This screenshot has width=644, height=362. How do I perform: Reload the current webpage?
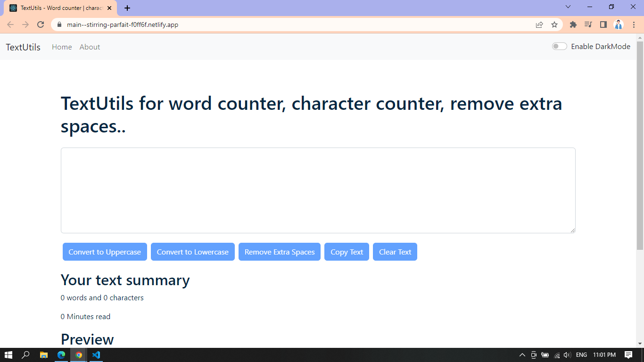point(40,25)
